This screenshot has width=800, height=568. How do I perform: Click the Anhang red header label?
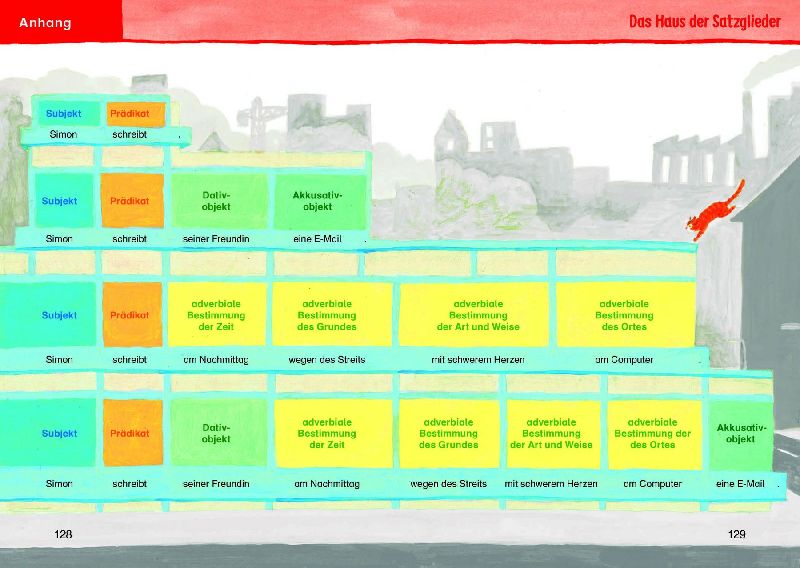[45, 22]
